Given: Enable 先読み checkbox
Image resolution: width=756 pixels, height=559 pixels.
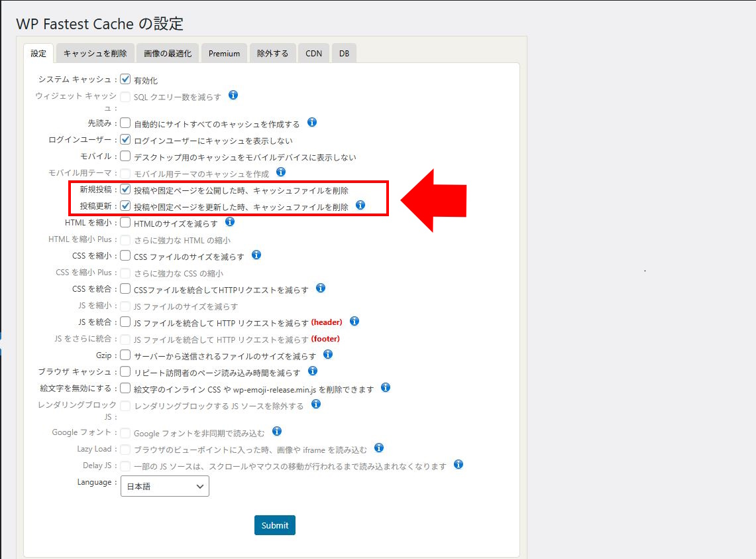Looking at the screenshot, I should [x=125, y=123].
